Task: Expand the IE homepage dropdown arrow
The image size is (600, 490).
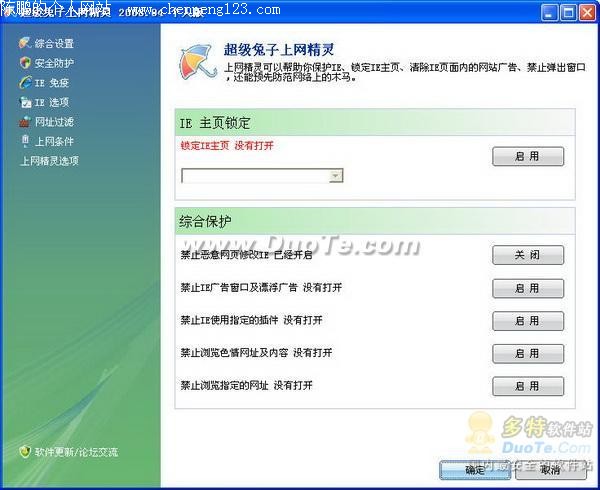Action: [x=336, y=176]
